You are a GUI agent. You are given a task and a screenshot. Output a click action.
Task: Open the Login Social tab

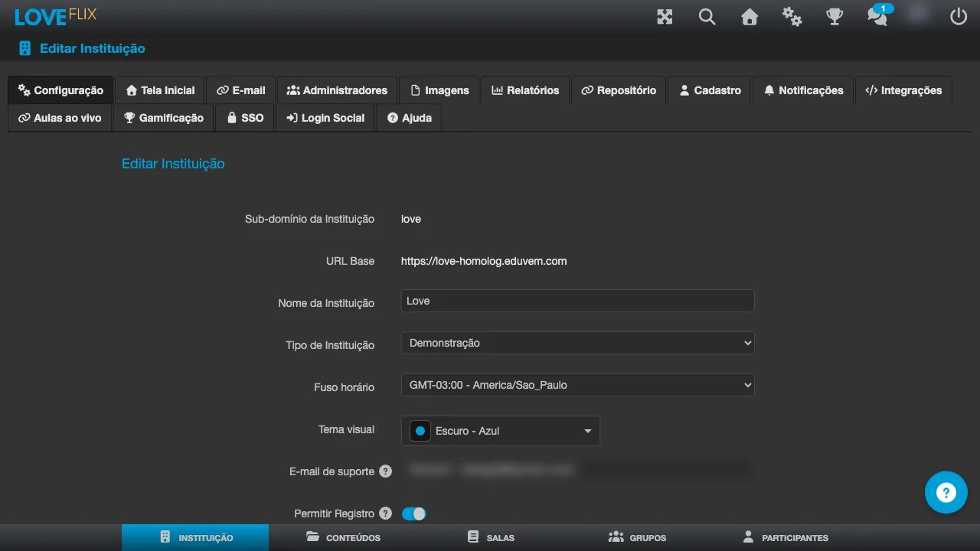[325, 118]
